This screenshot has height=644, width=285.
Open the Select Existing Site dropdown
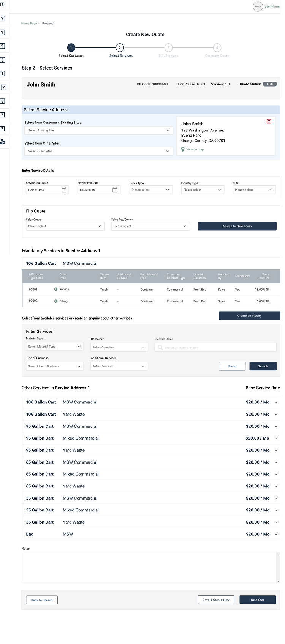point(99,130)
